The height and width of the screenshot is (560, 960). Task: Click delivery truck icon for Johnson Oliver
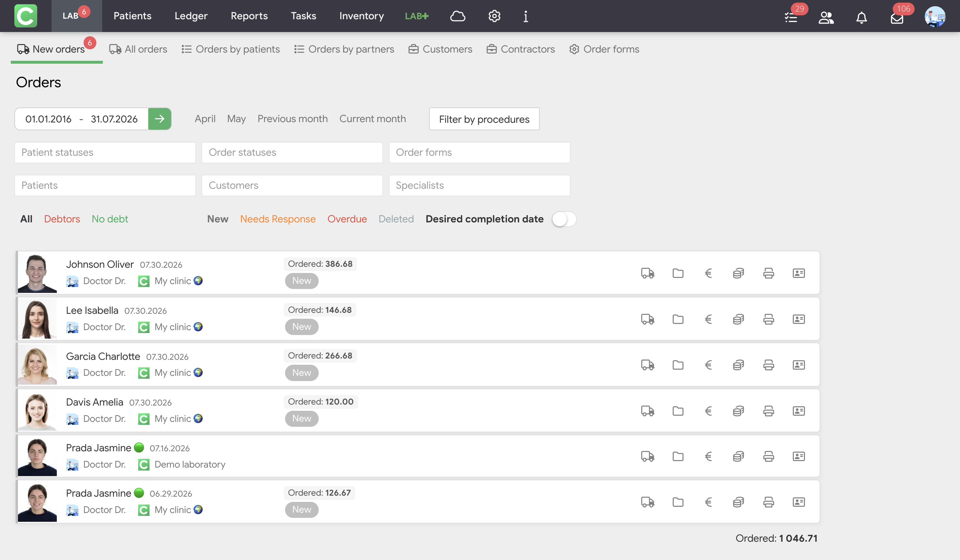pyautogui.click(x=648, y=273)
